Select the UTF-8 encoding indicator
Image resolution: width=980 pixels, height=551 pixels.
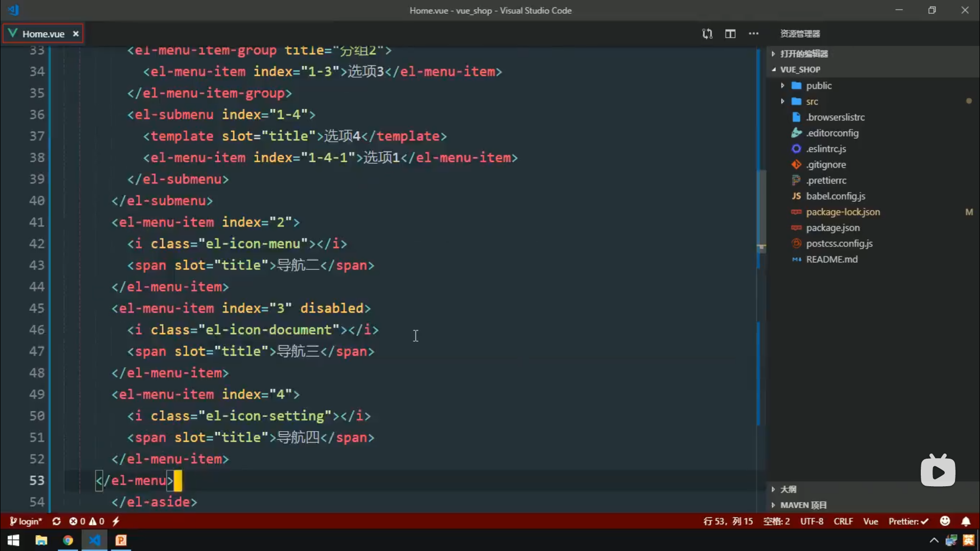(x=812, y=521)
